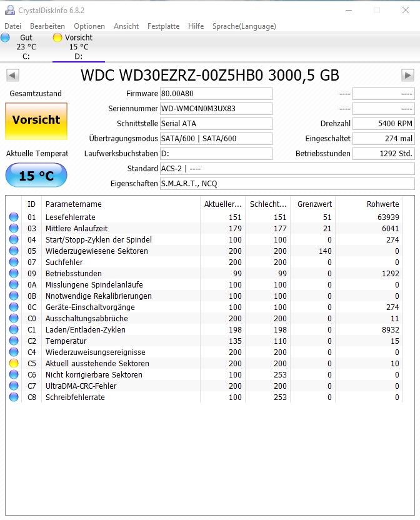Select raw value 6041 of Mittlere Anlaufzeit
Image resolution: width=420 pixels, height=520 pixels.
(x=391, y=229)
